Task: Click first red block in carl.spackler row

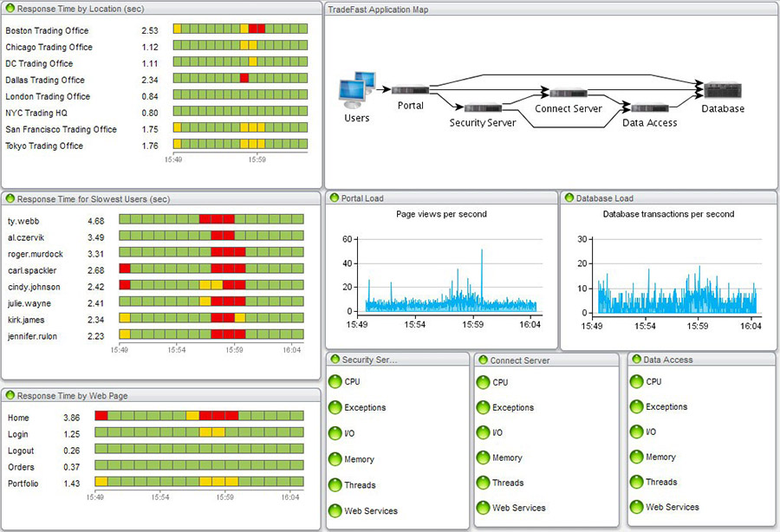Action: coord(125,269)
